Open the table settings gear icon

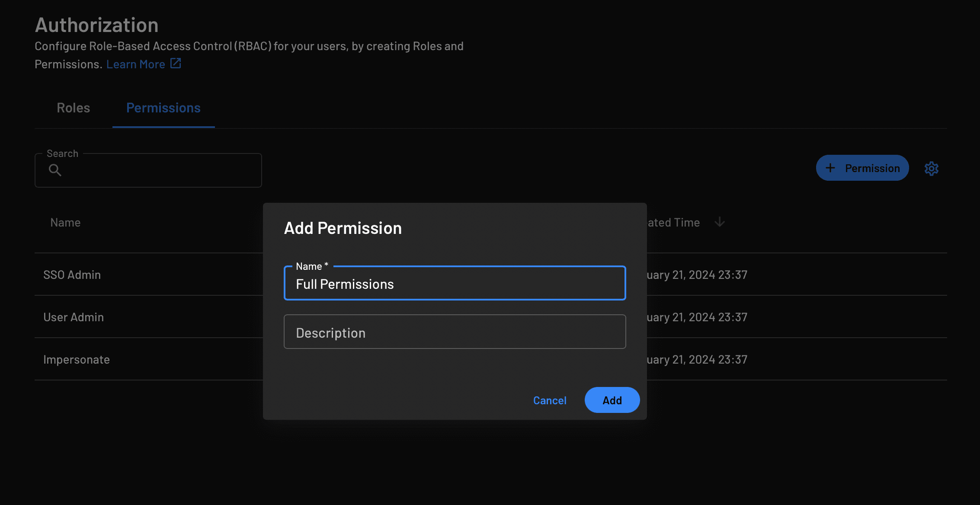(x=932, y=168)
